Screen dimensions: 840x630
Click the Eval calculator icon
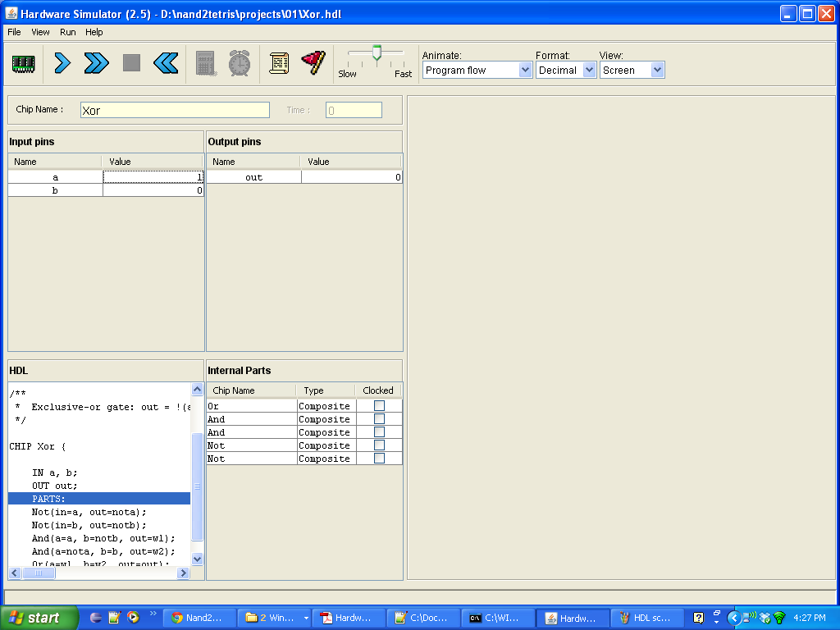pyautogui.click(x=205, y=63)
